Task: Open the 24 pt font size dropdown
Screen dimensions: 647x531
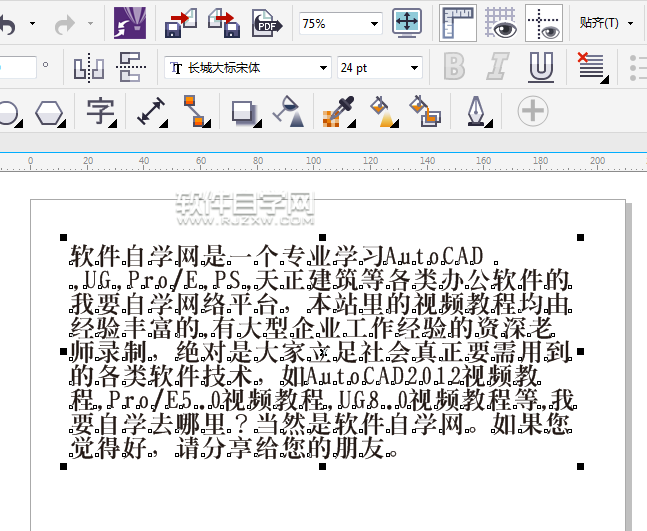Action: click(414, 68)
